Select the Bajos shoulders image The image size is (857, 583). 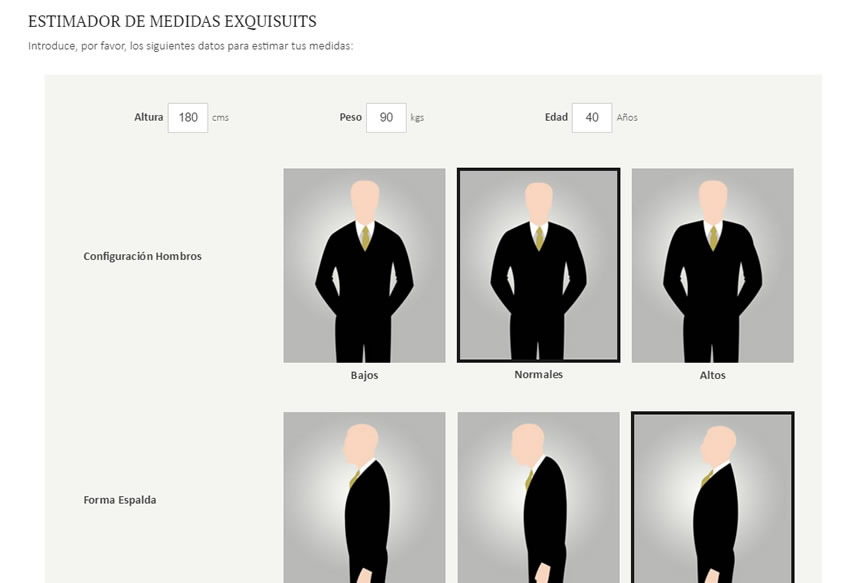click(x=365, y=266)
